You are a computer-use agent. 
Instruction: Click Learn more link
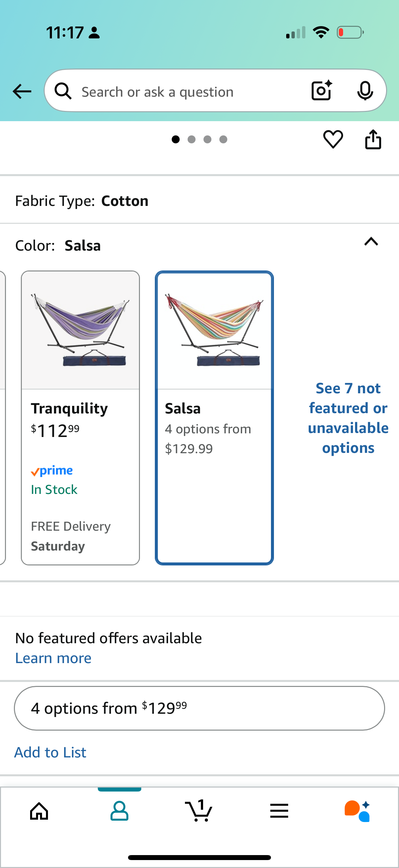(x=53, y=658)
